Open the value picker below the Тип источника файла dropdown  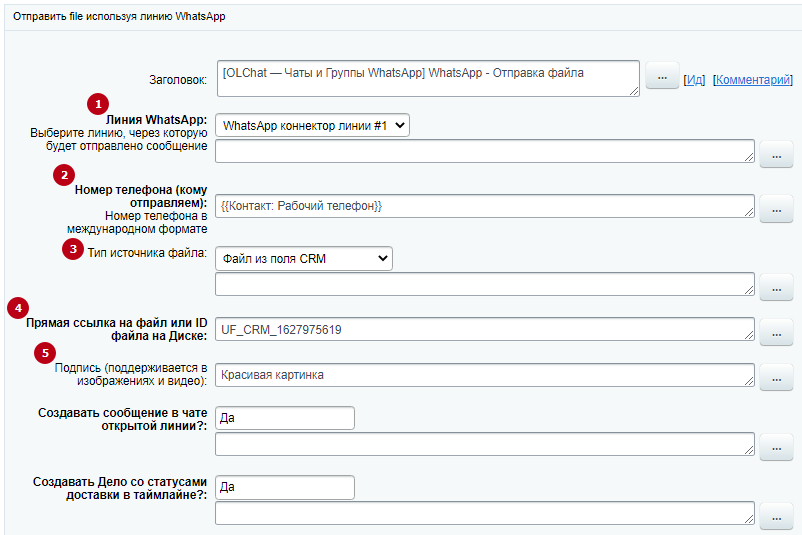(776, 287)
